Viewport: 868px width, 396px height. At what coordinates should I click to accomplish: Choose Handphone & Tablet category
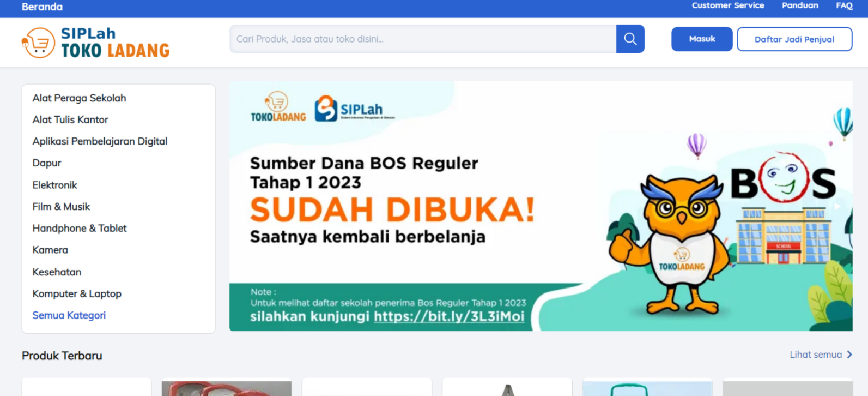click(x=80, y=228)
